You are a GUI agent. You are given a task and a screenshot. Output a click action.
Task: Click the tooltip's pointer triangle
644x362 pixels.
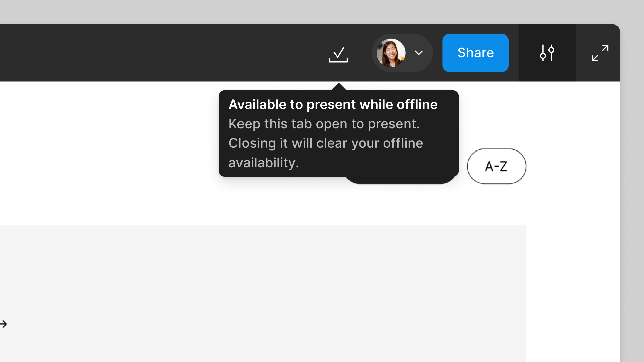click(339, 87)
